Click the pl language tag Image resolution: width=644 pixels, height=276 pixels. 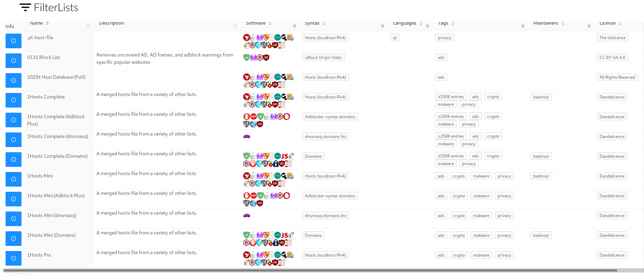click(x=395, y=38)
